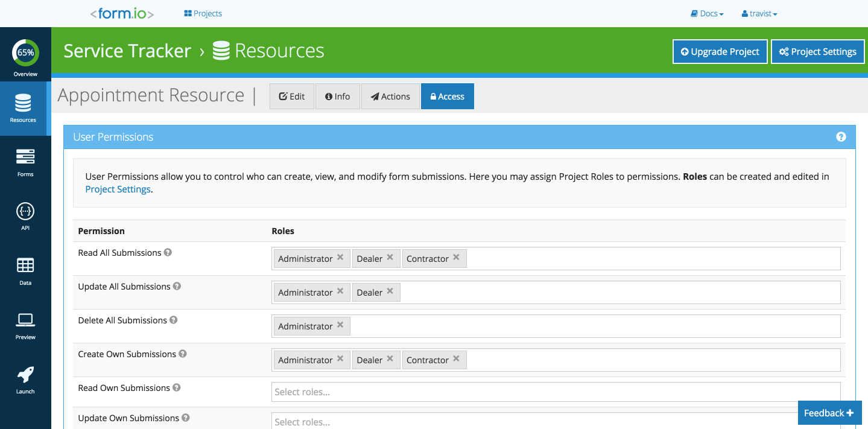Open Read Own Submissions role selector

[x=556, y=392]
